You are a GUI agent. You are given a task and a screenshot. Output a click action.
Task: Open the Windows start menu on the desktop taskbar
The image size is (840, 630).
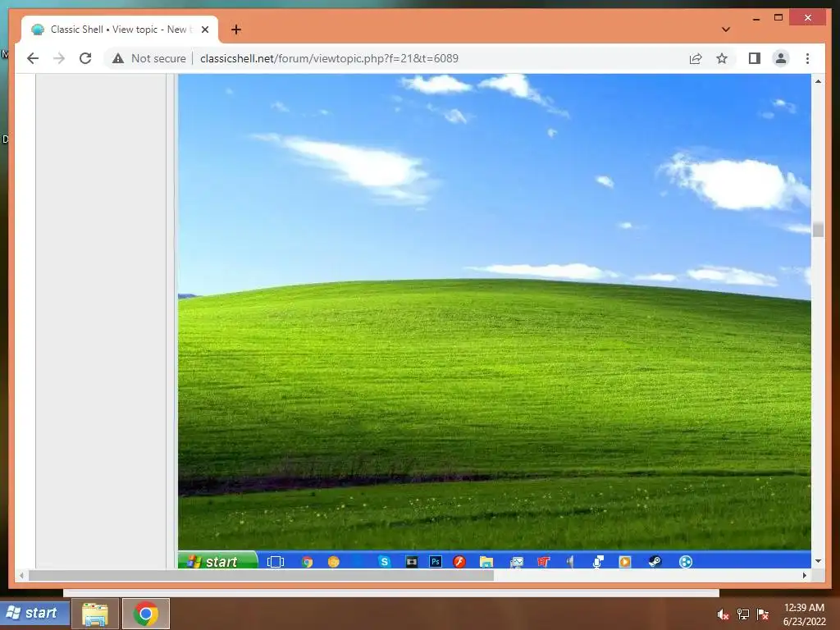[34, 613]
